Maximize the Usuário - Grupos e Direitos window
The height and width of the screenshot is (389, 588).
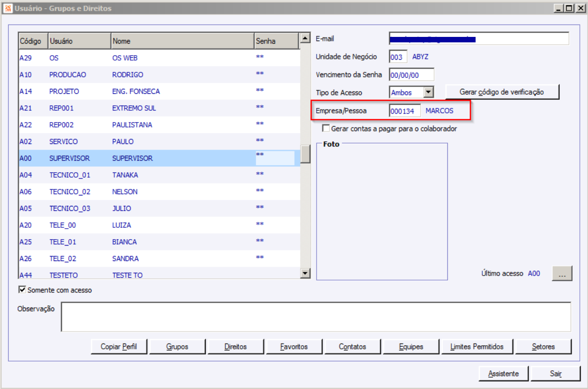pos(569,8)
